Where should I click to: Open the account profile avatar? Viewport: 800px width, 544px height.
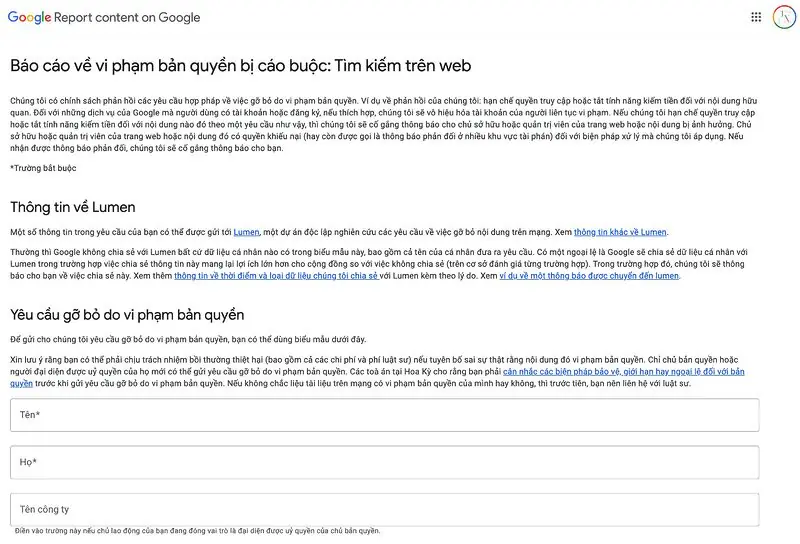(x=784, y=17)
